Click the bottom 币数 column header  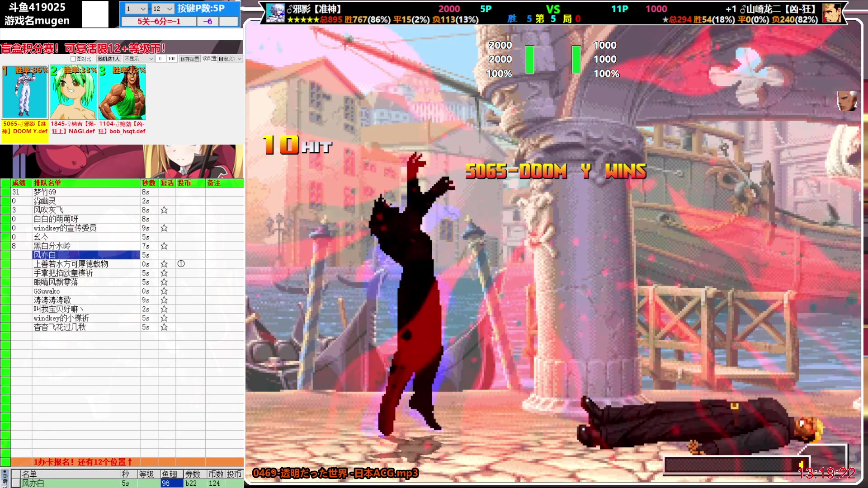pos(216,474)
